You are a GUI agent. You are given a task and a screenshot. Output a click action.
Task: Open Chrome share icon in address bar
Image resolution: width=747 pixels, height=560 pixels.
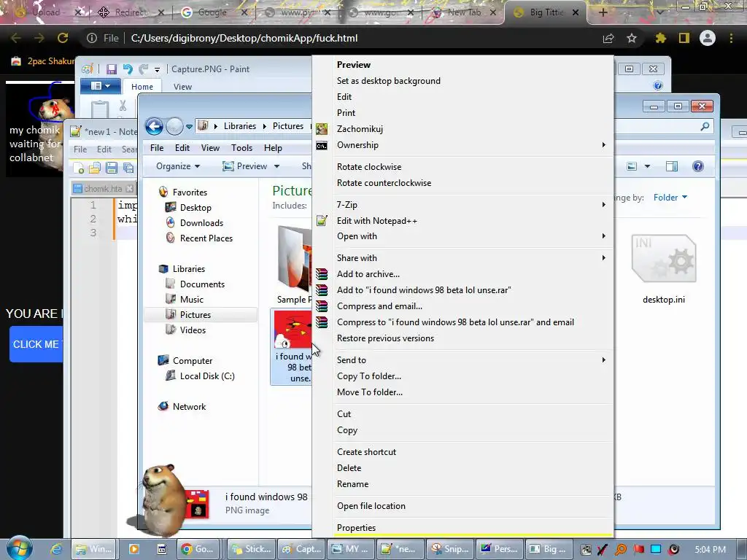608,38
